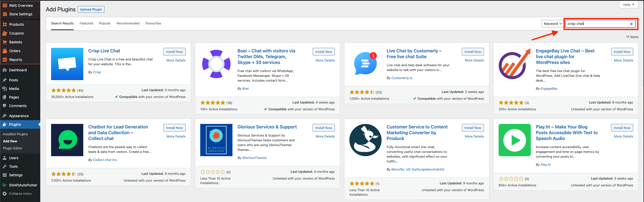Click the Produck duck logo
Viewport: 644px width, 202px height.
point(366,140)
